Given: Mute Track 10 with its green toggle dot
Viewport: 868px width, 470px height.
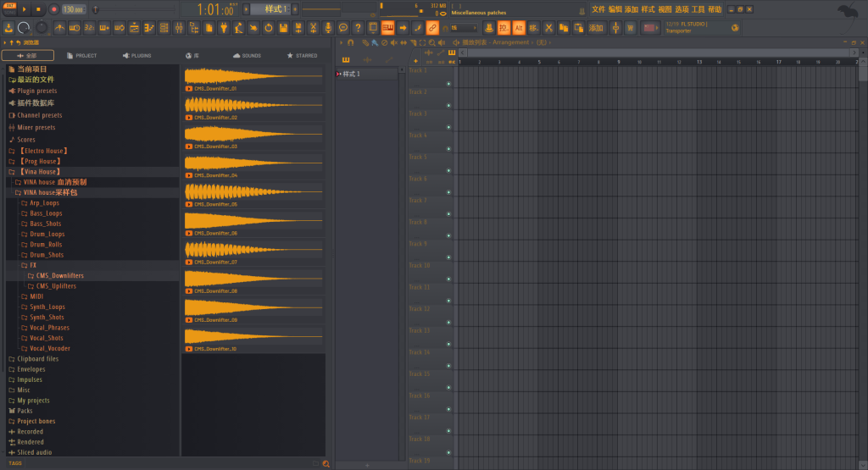Looking at the screenshot, I should [448, 279].
